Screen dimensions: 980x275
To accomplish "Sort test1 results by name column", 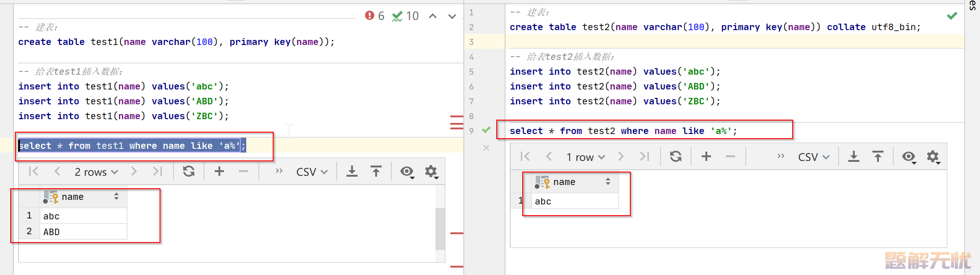I will (x=116, y=197).
